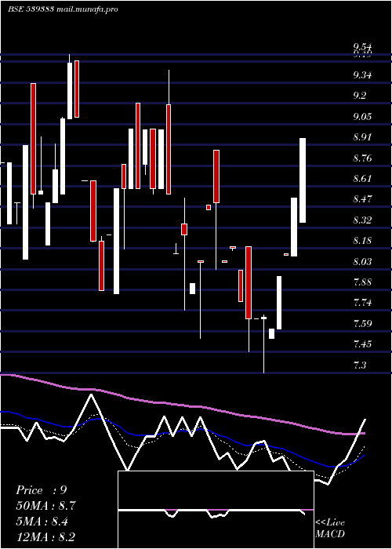392x549 pixels.
Task: Click the 'Price : 9' readout
Action: (41, 490)
